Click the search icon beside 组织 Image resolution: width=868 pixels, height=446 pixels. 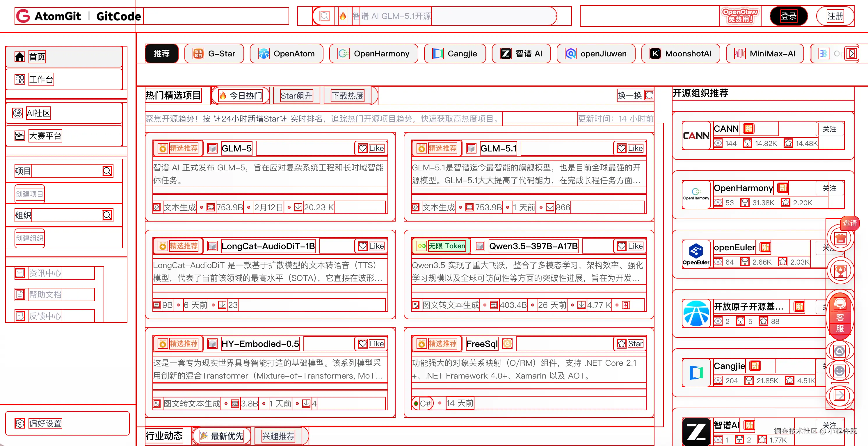point(107,215)
